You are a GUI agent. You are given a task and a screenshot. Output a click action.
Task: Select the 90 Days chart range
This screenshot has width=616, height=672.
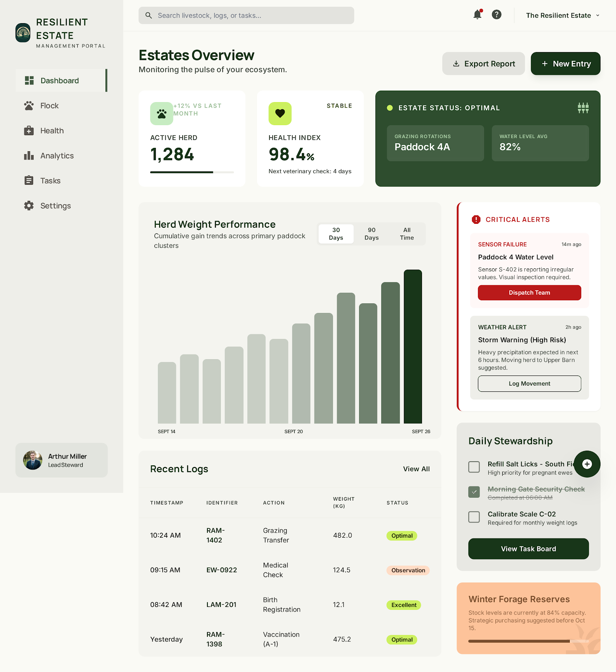372,234
